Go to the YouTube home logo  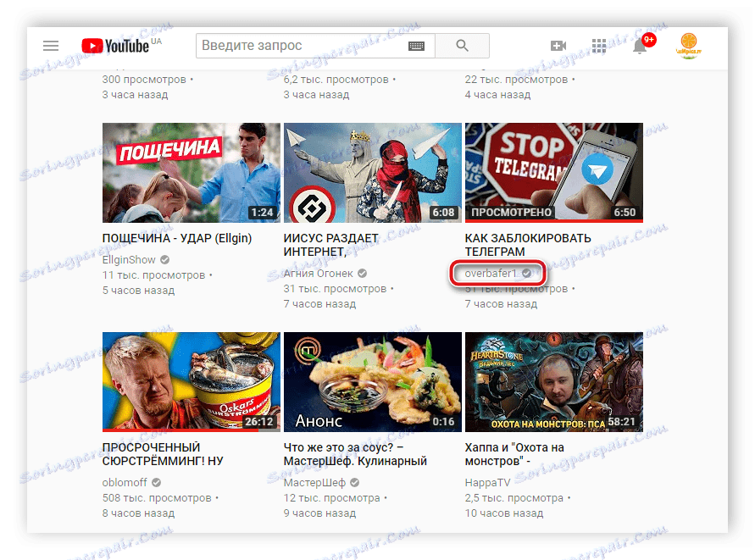coord(115,46)
